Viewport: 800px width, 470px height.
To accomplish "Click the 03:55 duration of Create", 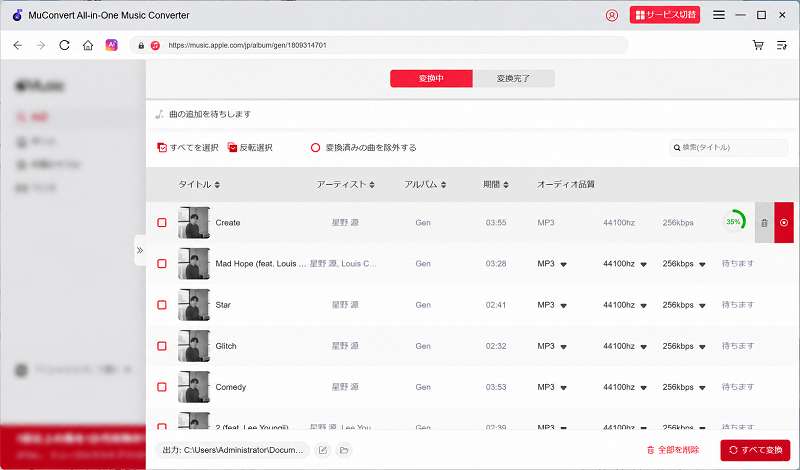I will 496,223.
